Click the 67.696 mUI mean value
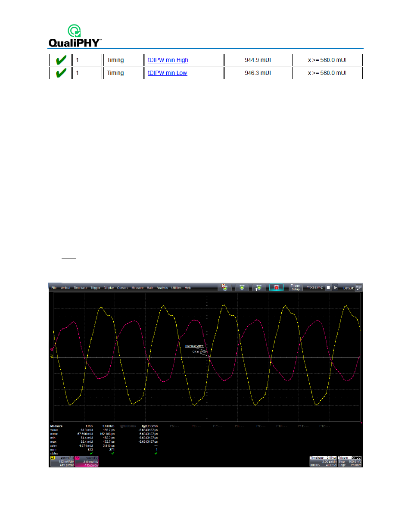 click(85, 434)
